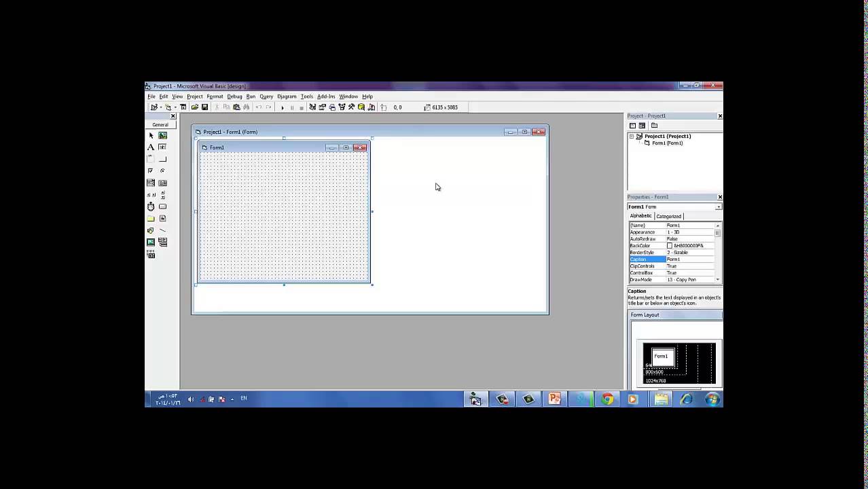Click View Code in Project Explorer
This screenshot has height=489, width=868.
[632, 126]
